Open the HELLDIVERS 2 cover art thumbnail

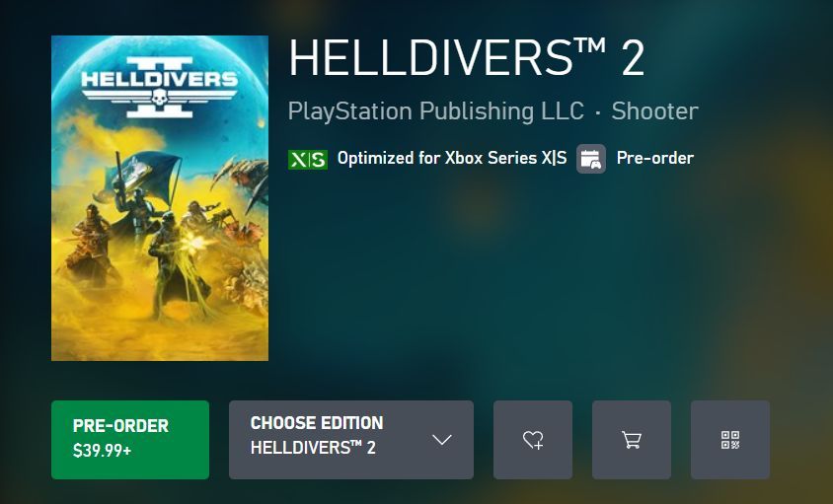pos(160,198)
